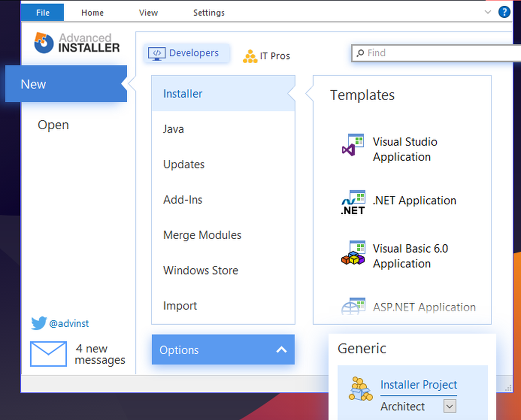521x420 pixels.
Task: Click the Advanced Installer logo
Action: pyautogui.click(x=77, y=43)
